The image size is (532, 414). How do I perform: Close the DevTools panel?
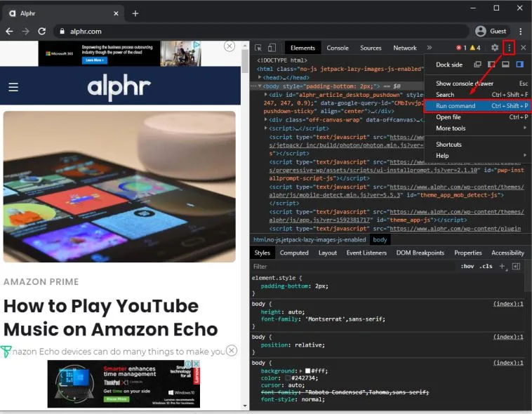point(524,48)
